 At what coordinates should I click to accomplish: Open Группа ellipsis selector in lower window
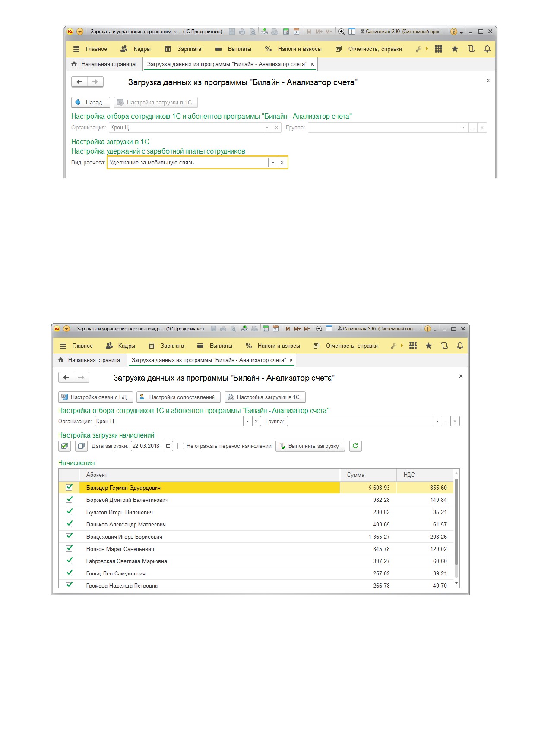446,422
